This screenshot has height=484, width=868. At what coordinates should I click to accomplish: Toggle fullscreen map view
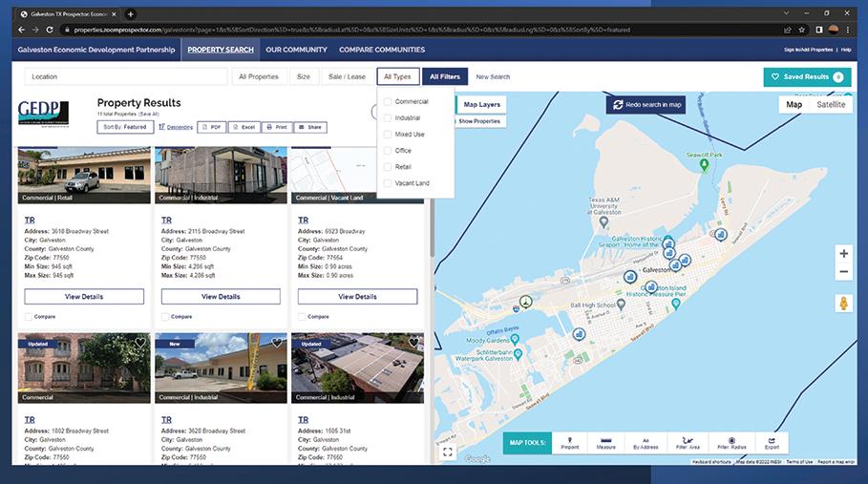[x=448, y=452]
